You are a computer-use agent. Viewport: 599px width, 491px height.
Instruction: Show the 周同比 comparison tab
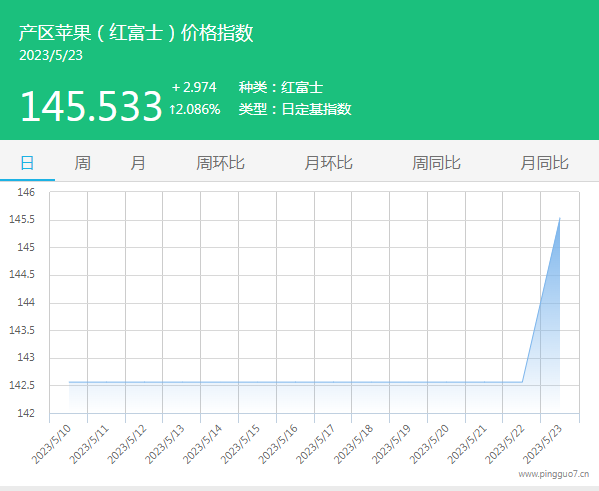click(437, 163)
